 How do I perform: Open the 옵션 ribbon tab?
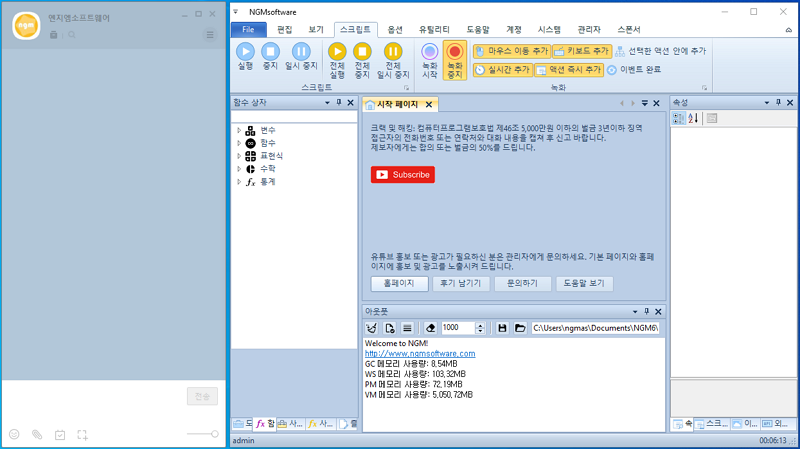pos(395,30)
